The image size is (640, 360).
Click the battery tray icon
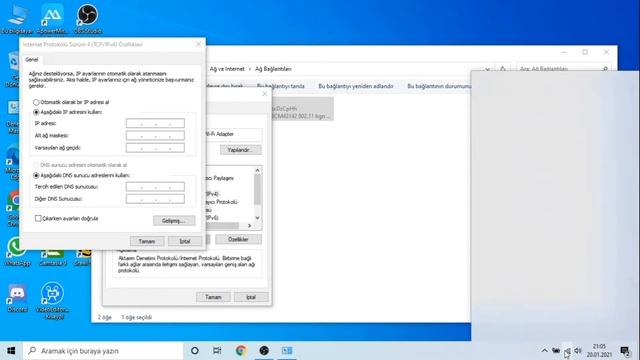[556, 351]
